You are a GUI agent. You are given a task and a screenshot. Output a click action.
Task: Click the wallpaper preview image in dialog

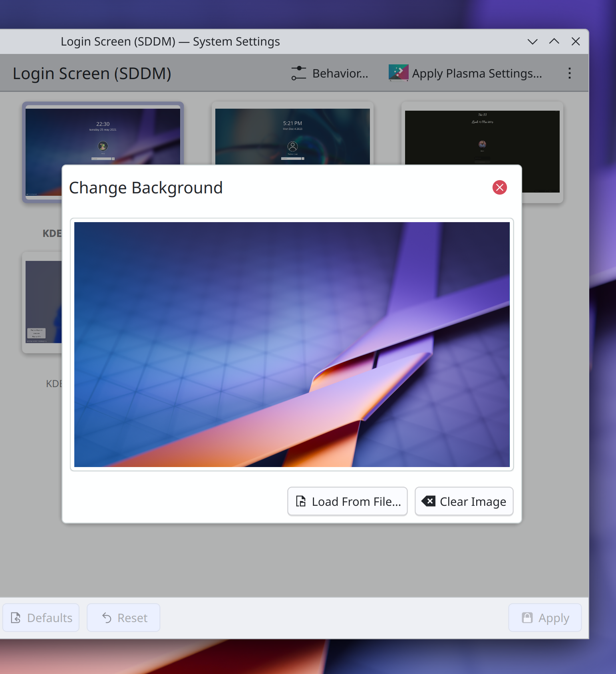(x=292, y=344)
